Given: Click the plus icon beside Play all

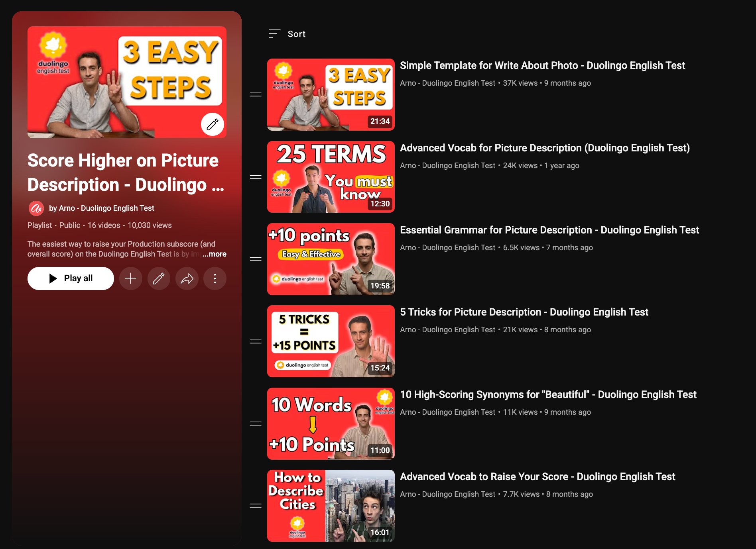Looking at the screenshot, I should point(131,278).
